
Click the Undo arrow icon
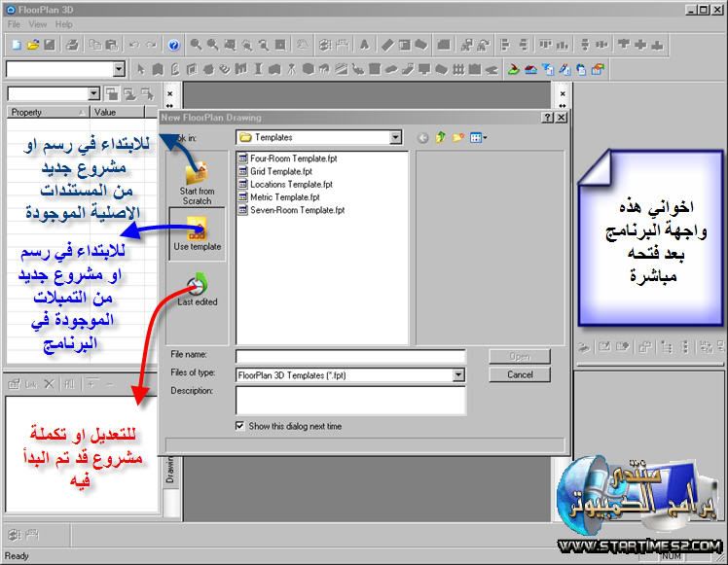tap(134, 45)
